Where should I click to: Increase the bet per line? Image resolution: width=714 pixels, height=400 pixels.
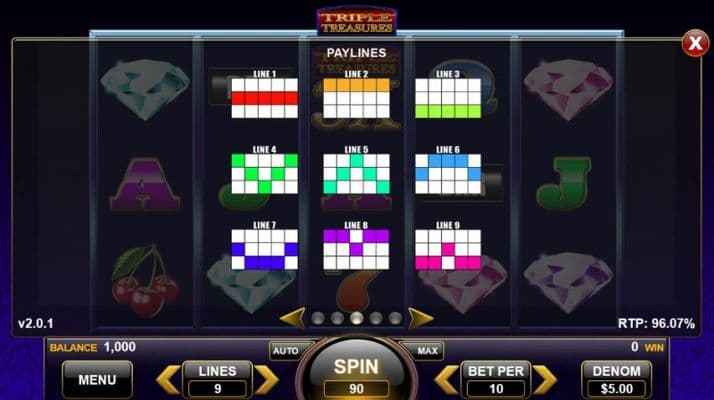tap(545, 379)
